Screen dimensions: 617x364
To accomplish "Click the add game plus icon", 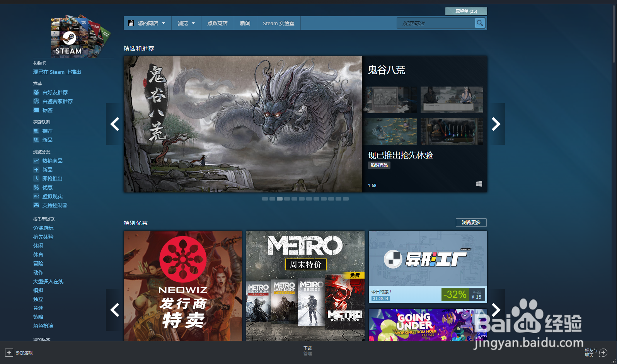I will coord(9,353).
